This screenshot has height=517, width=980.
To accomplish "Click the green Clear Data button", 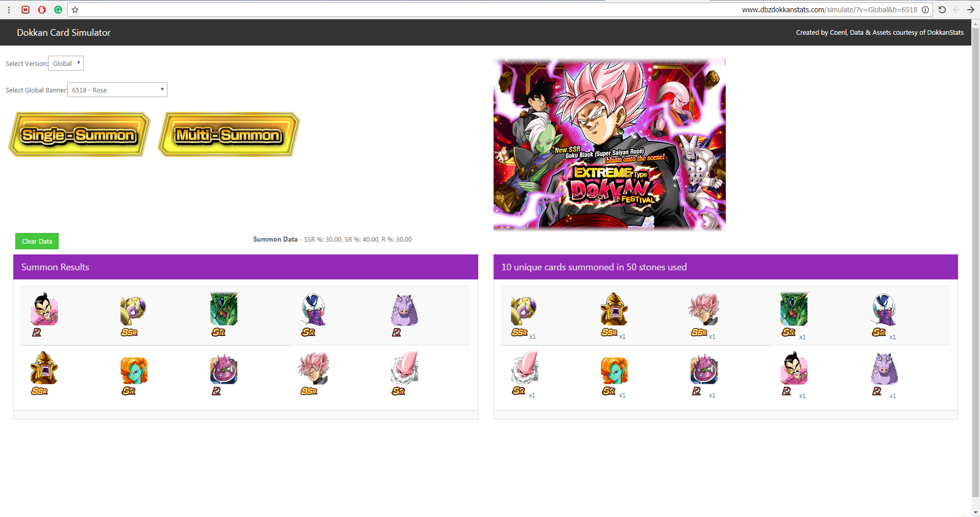I will (x=37, y=241).
